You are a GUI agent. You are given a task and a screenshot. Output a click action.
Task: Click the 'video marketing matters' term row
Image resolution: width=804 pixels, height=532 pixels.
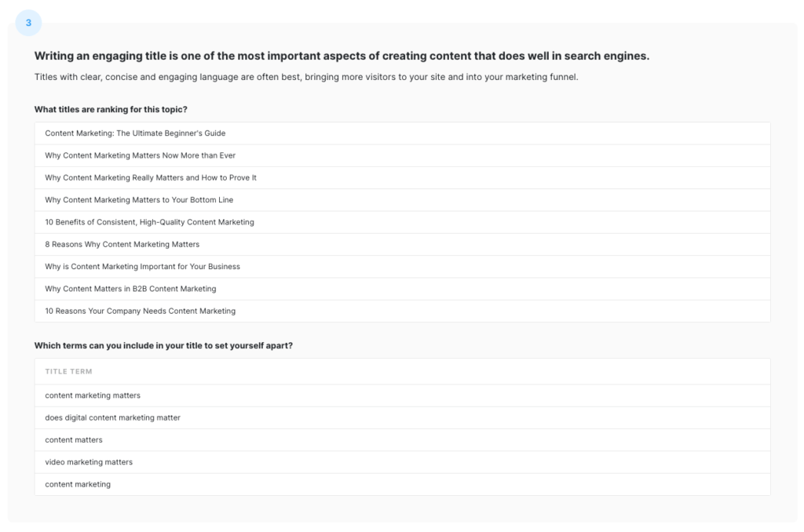point(89,462)
